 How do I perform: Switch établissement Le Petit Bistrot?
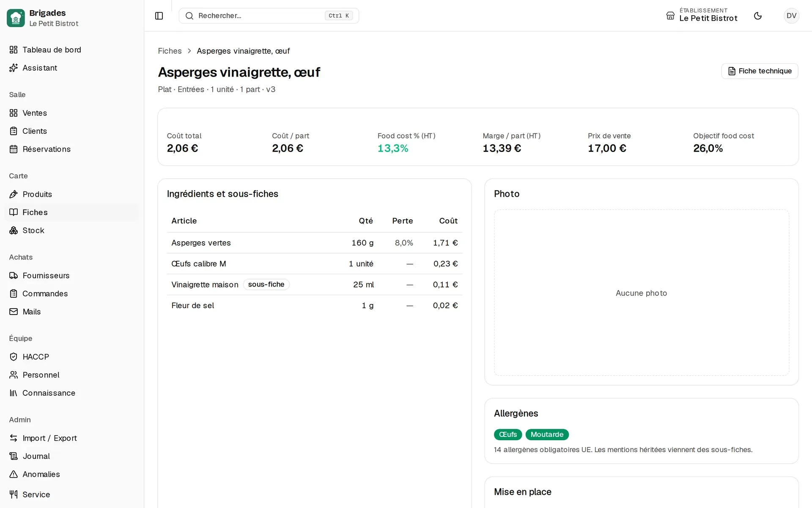702,16
